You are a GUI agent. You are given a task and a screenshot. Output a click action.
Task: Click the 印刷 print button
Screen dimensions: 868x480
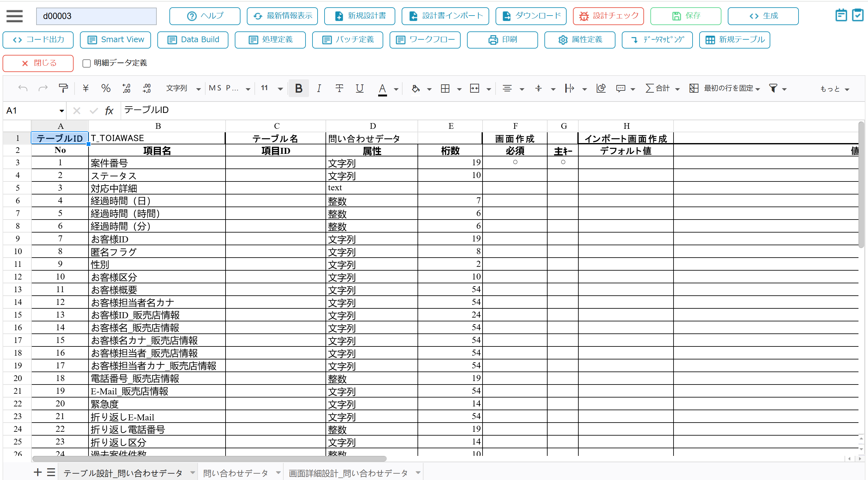503,40
